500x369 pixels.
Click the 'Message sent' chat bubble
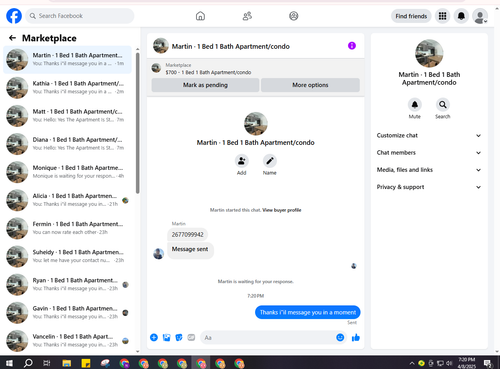coord(190,250)
